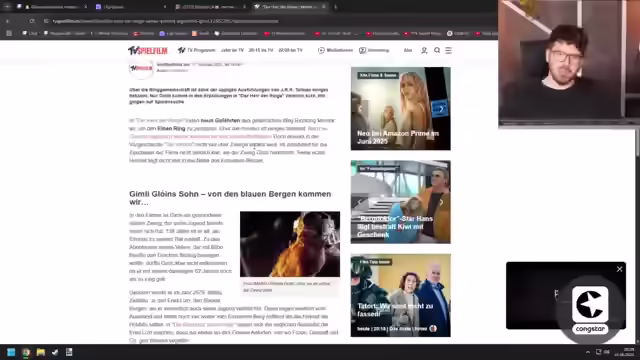Open a new browser tab
Viewport: 640px width, 360px height.
[x=336, y=7]
